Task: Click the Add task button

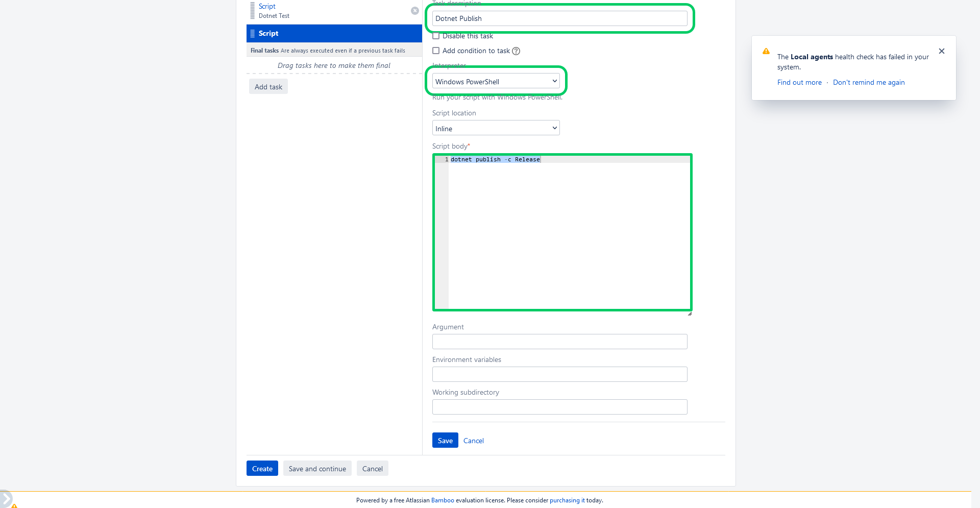Action: [x=268, y=87]
